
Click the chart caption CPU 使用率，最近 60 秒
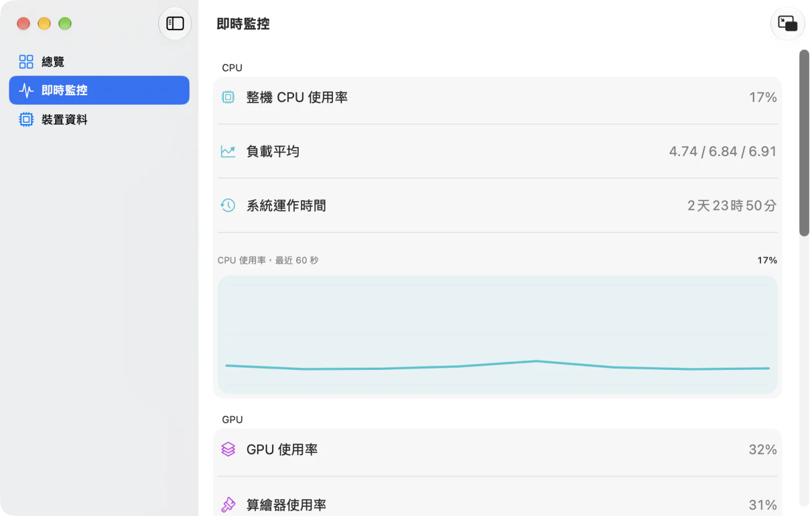(x=268, y=260)
